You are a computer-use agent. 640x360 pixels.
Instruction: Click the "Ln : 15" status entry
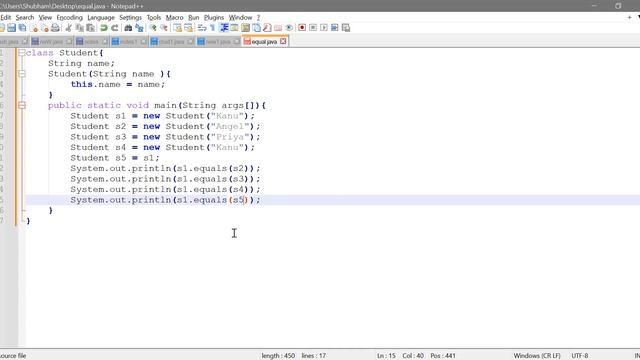tap(386, 356)
